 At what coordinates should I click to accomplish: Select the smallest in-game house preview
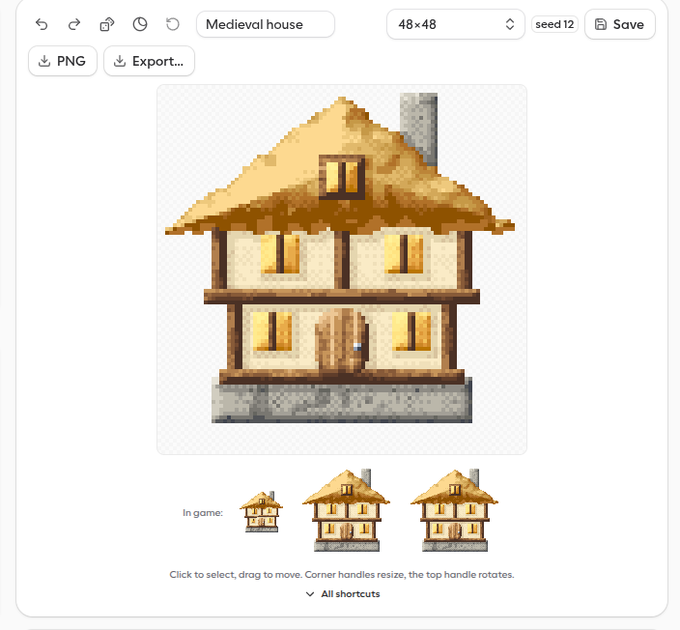pos(262,512)
